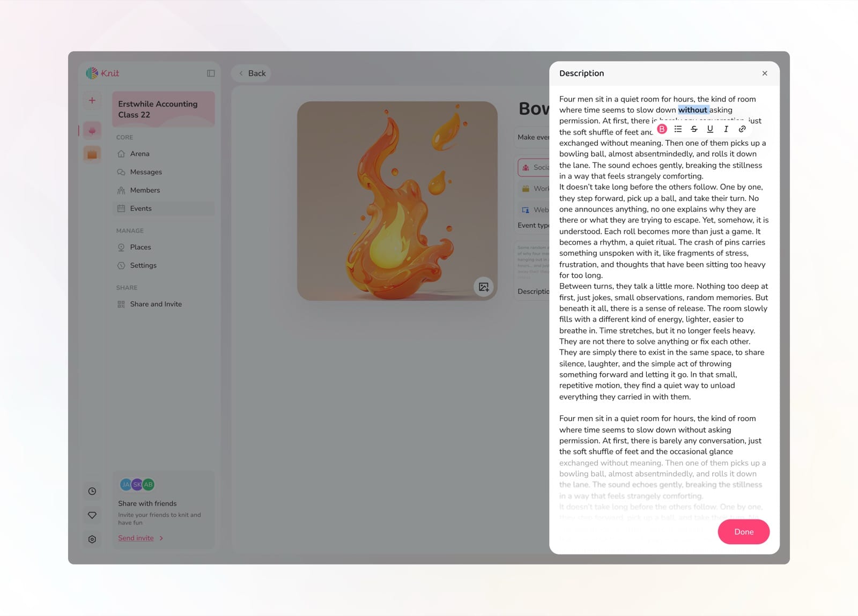Open Settings under Manage
Screen dimensions: 858x616
pyautogui.click(x=164, y=265)
